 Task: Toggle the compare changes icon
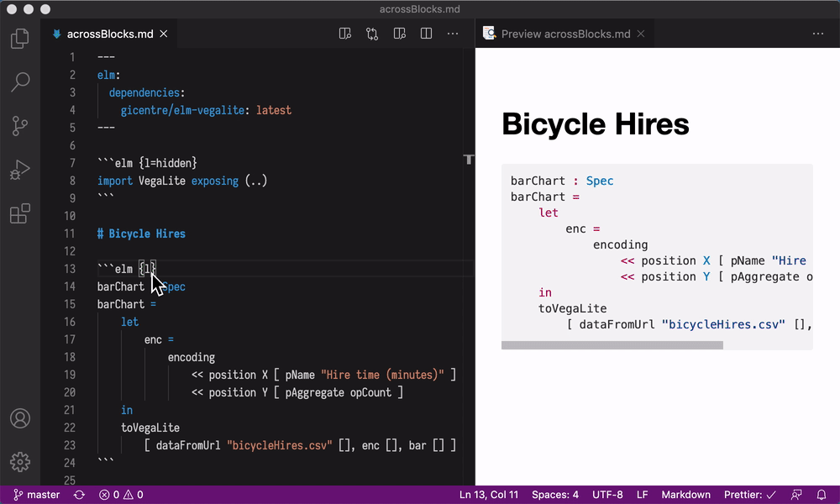tap(372, 33)
